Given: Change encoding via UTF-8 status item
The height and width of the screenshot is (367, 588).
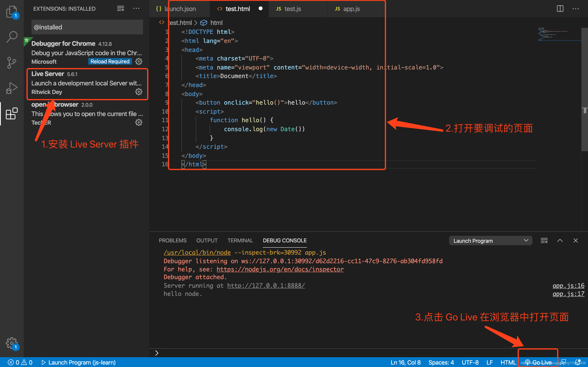Looking at the screenshot, I should (470, 362).
